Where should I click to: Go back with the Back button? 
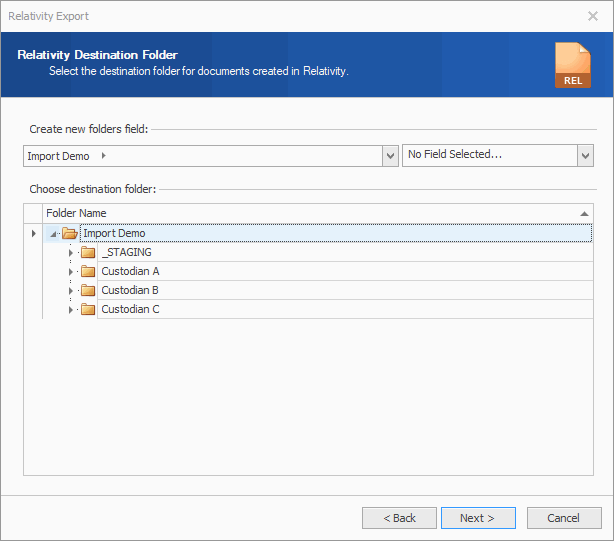pos(399,518)
